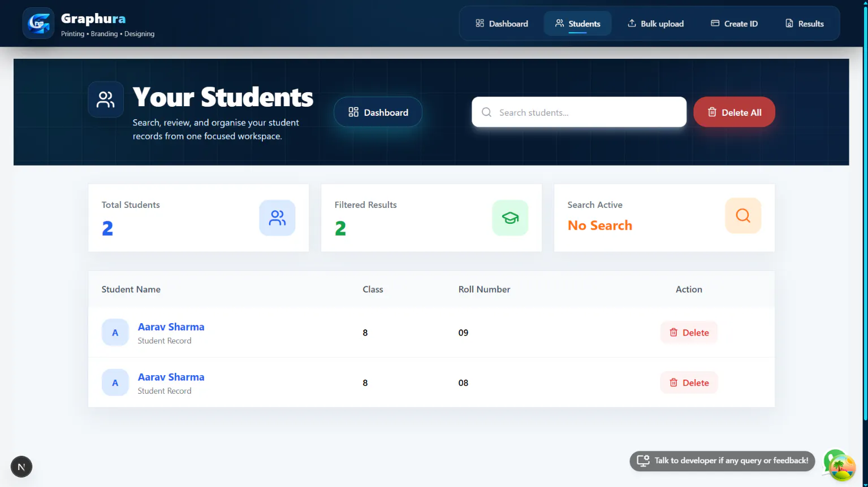Click the Total Students label
The height and width of the screenshot is (487, 868).
pyautogui.click(x=131, y=205)
